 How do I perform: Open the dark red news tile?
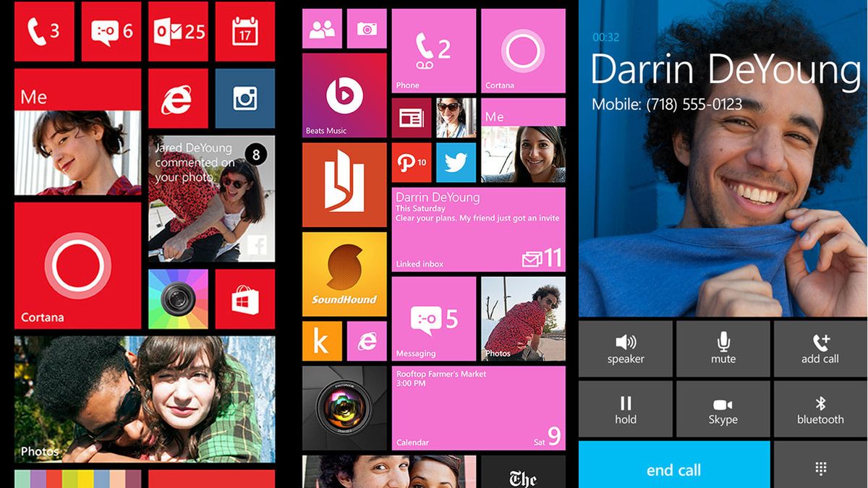click(x=412, y=118)
